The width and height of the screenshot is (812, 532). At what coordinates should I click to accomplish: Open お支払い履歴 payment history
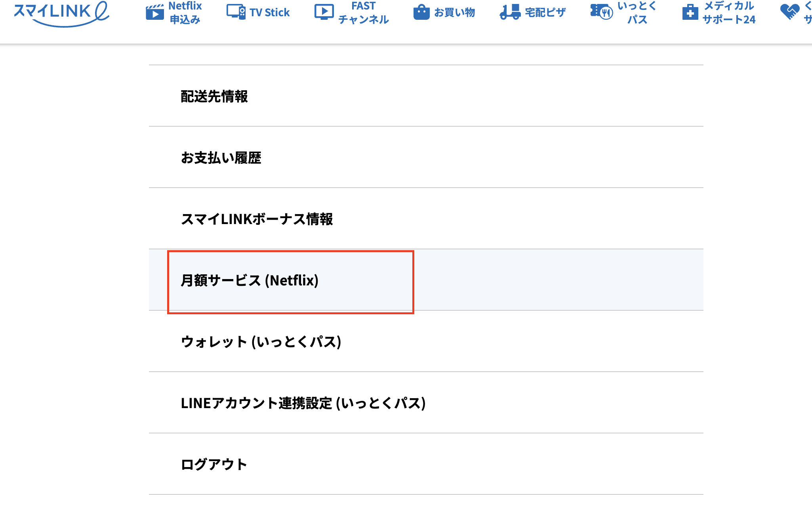click(x=221, y=158)
